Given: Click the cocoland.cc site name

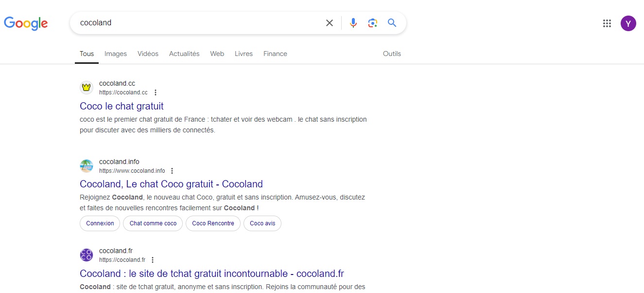Looking at the screenshot, I should [x=117, y=84].
